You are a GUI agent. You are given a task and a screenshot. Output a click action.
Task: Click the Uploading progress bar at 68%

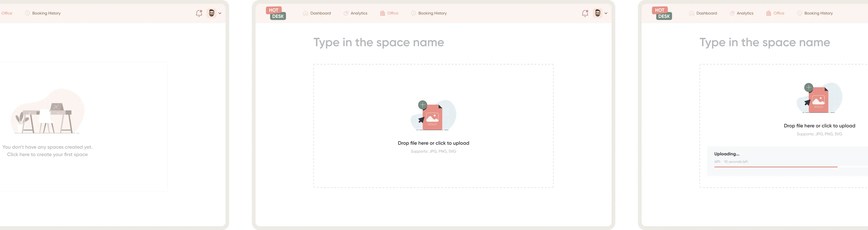(776, 167)
